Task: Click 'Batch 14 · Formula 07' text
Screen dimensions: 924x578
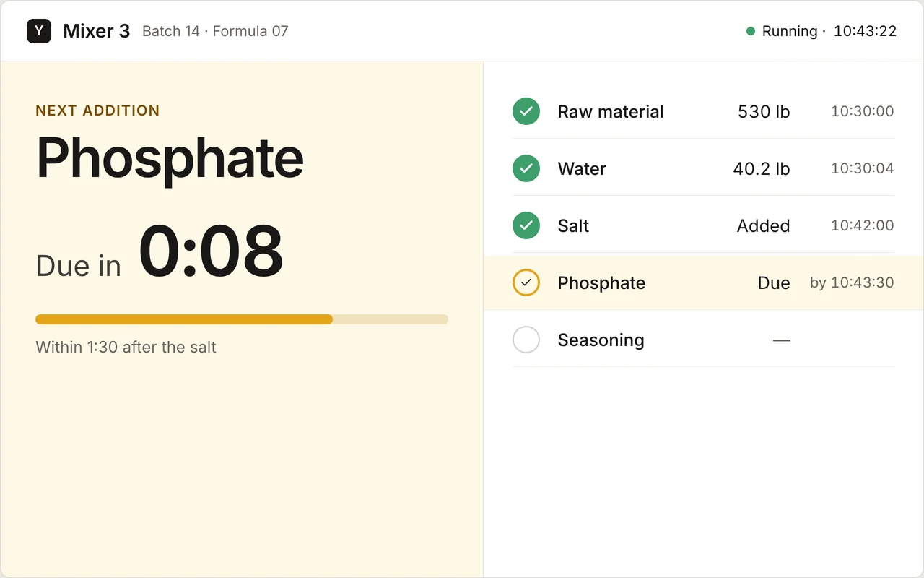Action: tap(215, 31)
